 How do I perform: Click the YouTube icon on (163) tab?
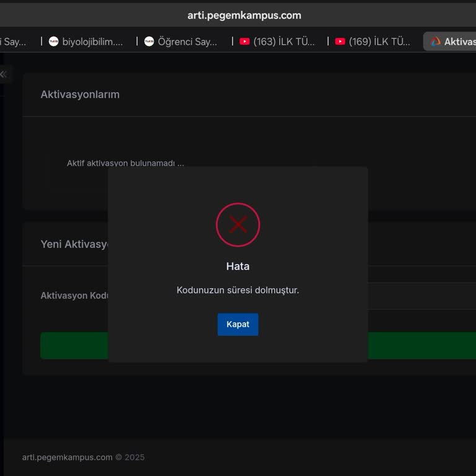coord(245,42)
